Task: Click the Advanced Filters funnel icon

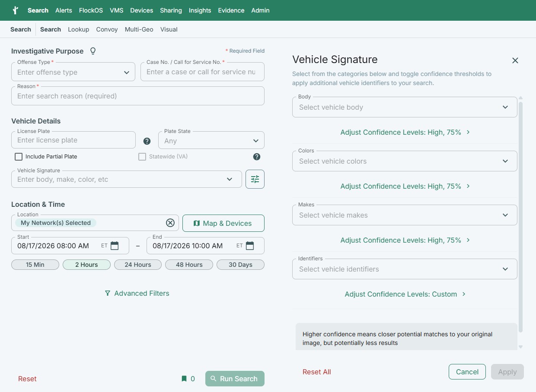Action: (108, 293)
